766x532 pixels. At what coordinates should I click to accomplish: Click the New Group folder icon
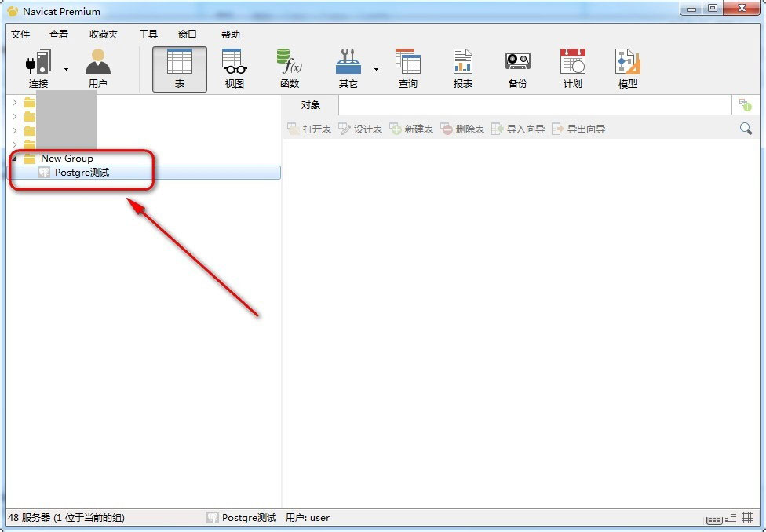30,159
